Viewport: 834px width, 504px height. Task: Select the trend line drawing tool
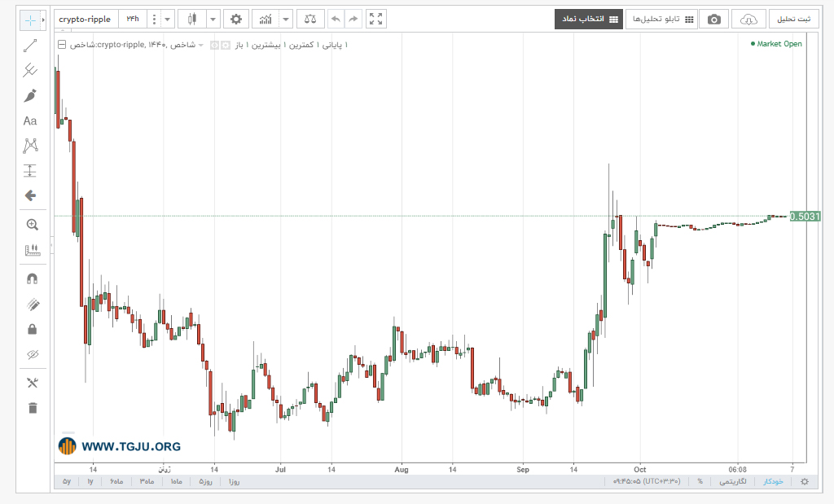click(30, 46)
